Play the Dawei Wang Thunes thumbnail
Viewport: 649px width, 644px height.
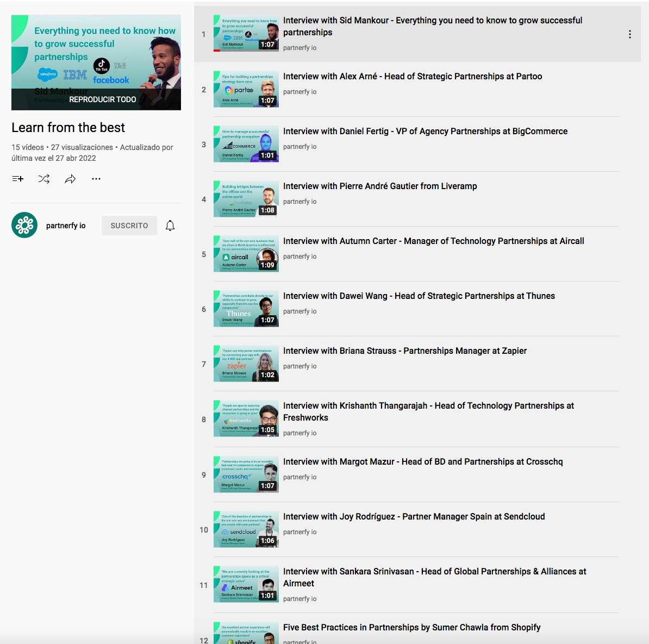pos(246,309)
